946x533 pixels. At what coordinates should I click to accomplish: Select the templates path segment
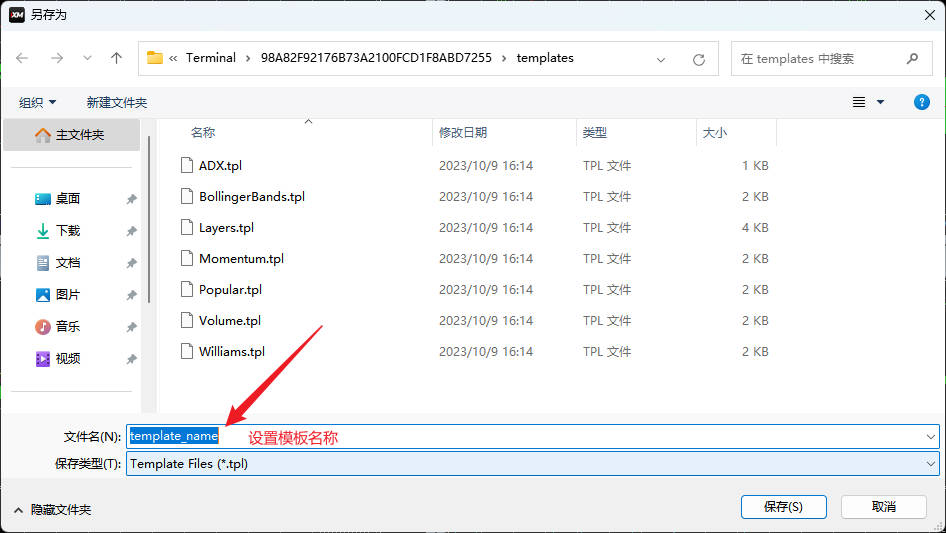[x=545, y=58]
